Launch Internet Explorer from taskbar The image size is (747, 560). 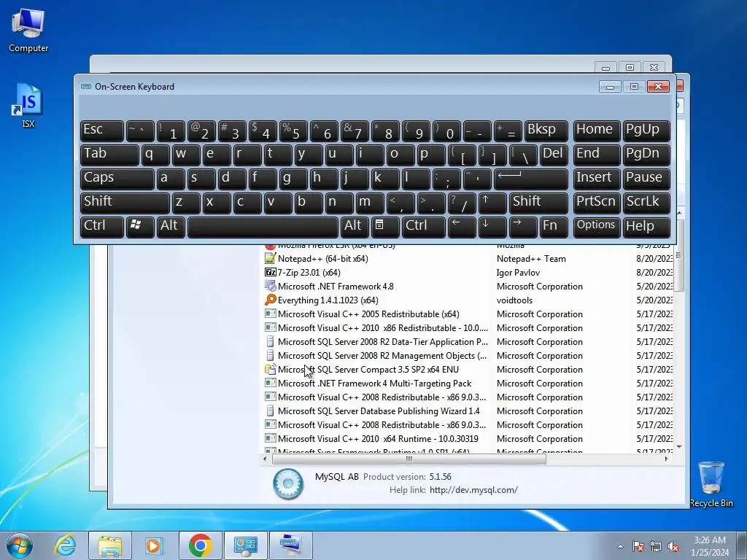click(65, 545)
